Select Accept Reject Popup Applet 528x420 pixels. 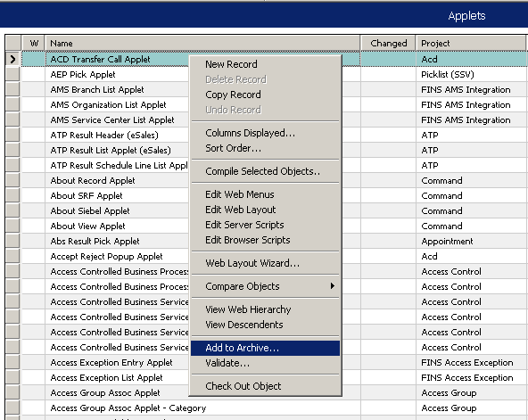click(106, 257)
